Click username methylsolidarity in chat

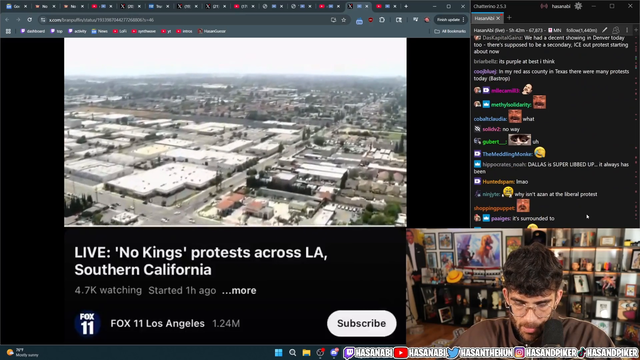click(511, 105)
